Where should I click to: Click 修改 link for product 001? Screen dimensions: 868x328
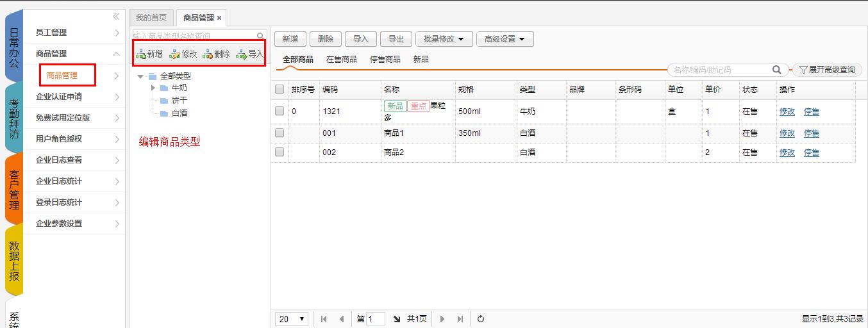click(x=787, y=133)
